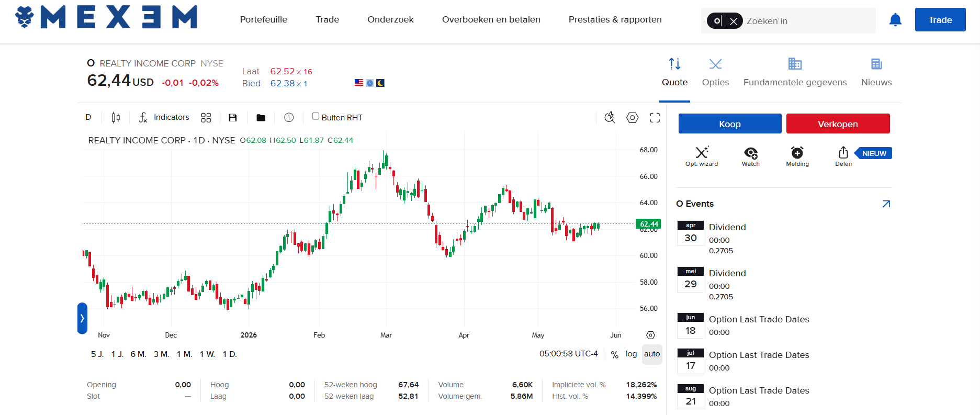
Task: Clear the search symbol chip
Action: tap(734, 21)
